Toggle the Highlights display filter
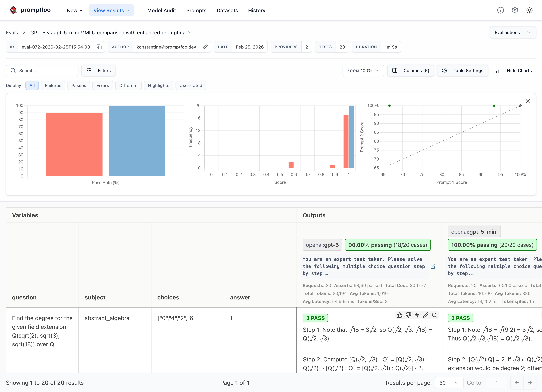 coord(158,85)
